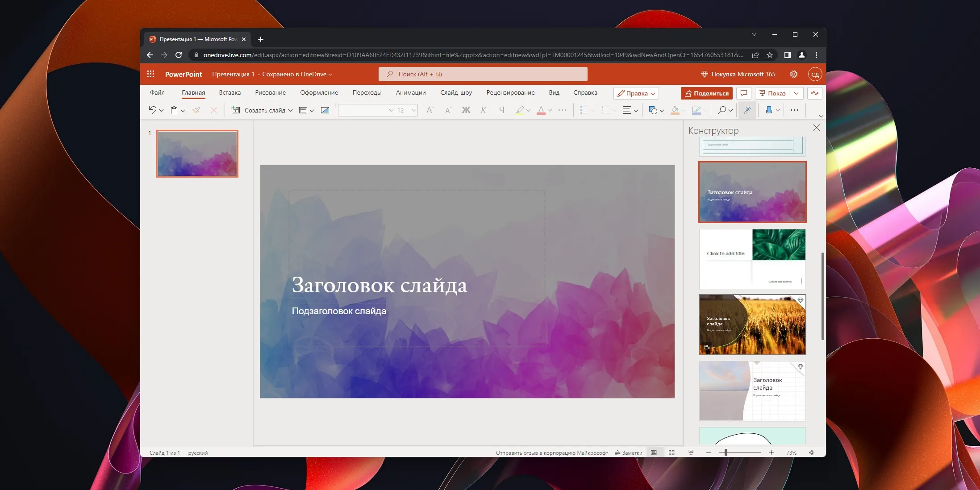Click the Format Background icon
Image resolution: width=980 pixels, height=490 pixels.
(325, 110)
